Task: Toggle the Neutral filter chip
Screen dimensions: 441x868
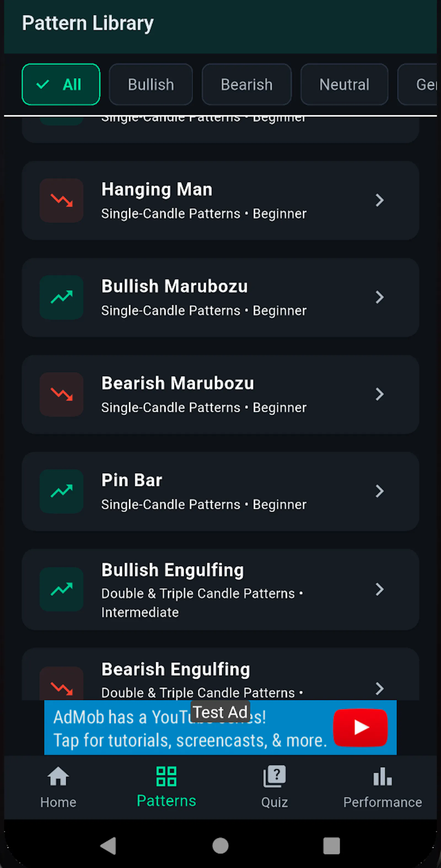Action: coord(344,84)
